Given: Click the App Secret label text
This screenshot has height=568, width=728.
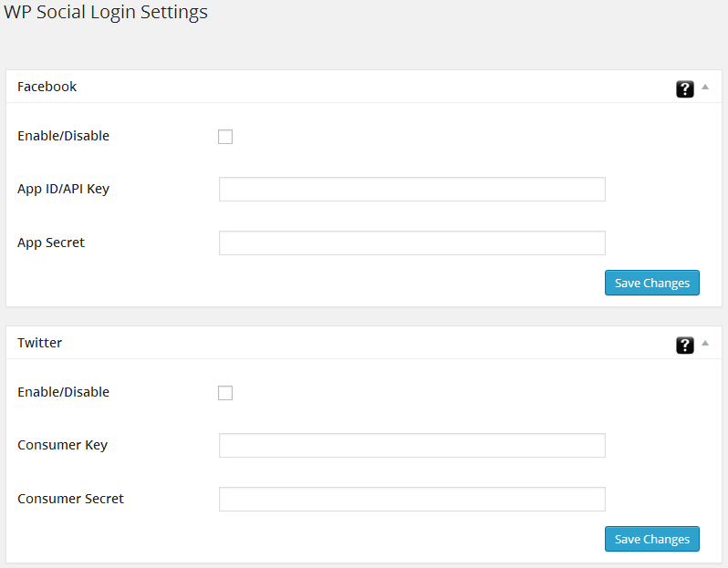Looking at the screenshot, I should 51,243.
